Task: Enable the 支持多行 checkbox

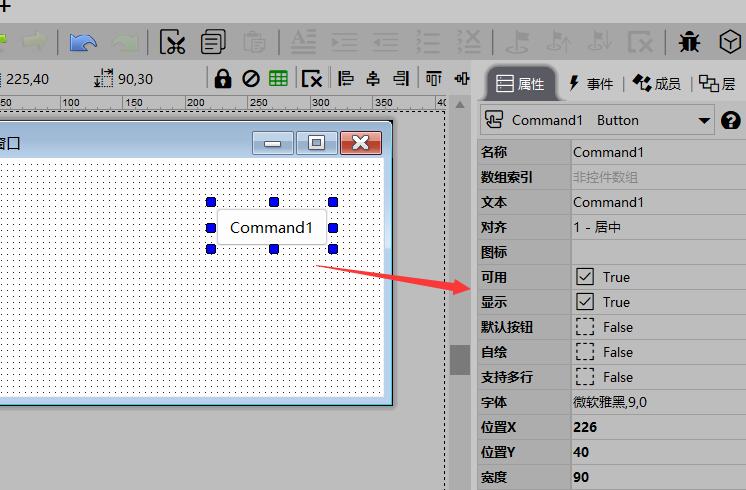Action: (585, 377)
